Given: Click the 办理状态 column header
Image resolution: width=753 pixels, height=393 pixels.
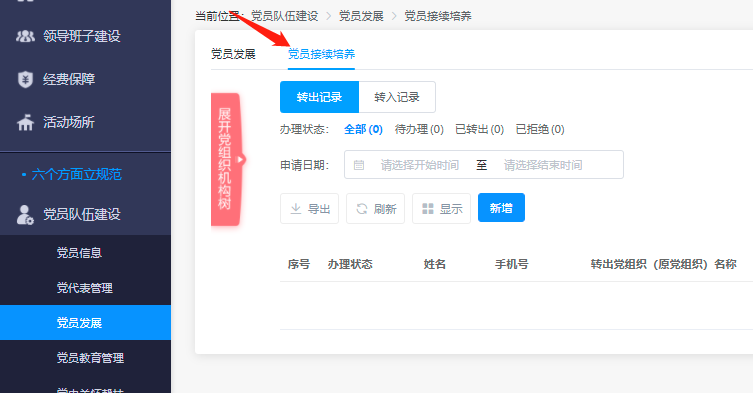Looking at the screenshot, I should (350, 264).
